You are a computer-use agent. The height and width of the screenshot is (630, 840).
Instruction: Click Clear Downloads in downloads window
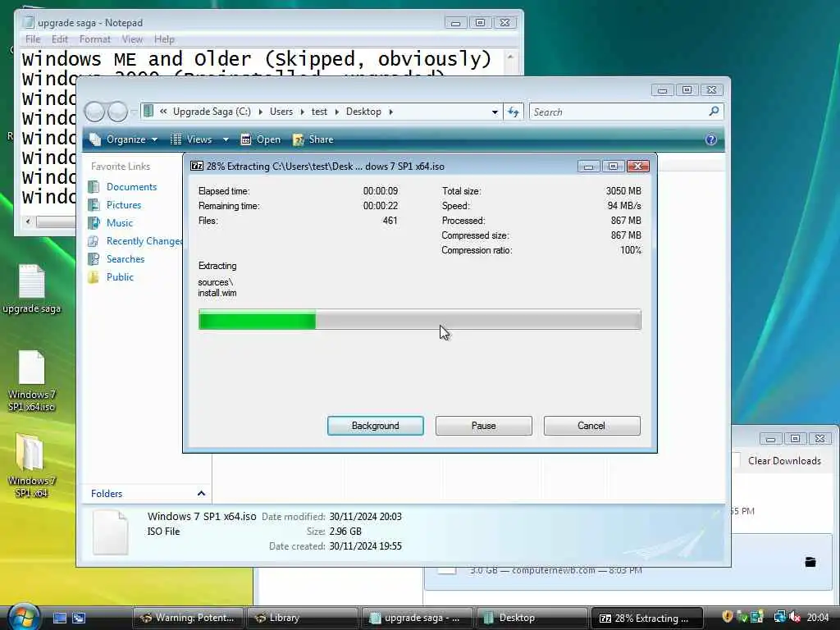coord(783,461)
